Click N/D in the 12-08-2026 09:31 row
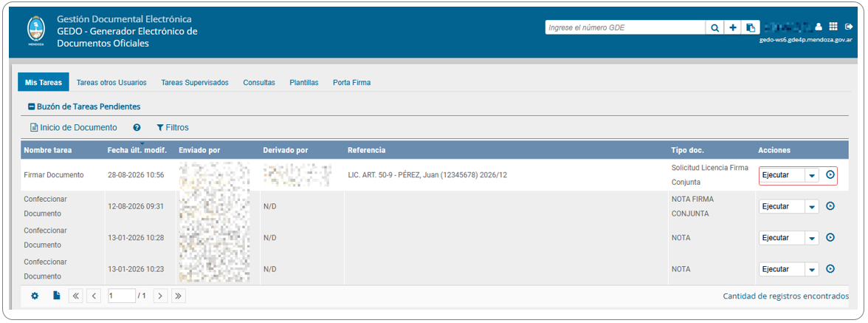 269,206
